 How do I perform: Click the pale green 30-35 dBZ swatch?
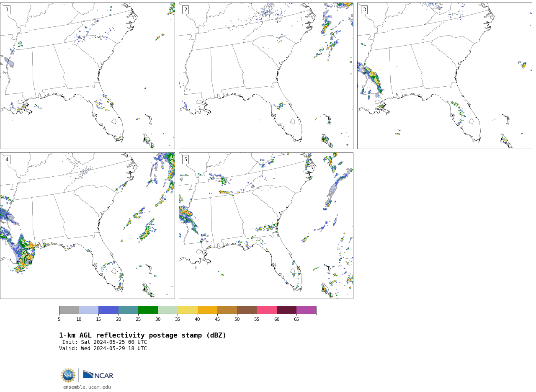pyautogui.click(x=167, y=310)
